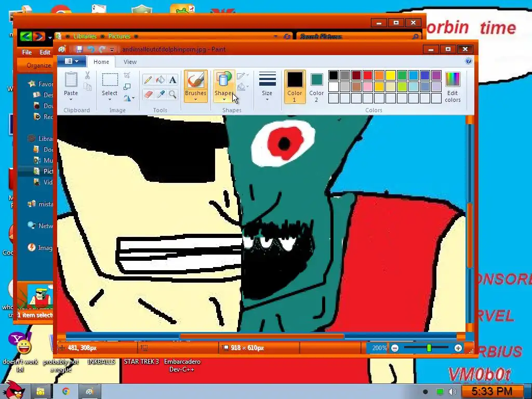
Task: Pick the red color swatch
Action: pos(368,75)
